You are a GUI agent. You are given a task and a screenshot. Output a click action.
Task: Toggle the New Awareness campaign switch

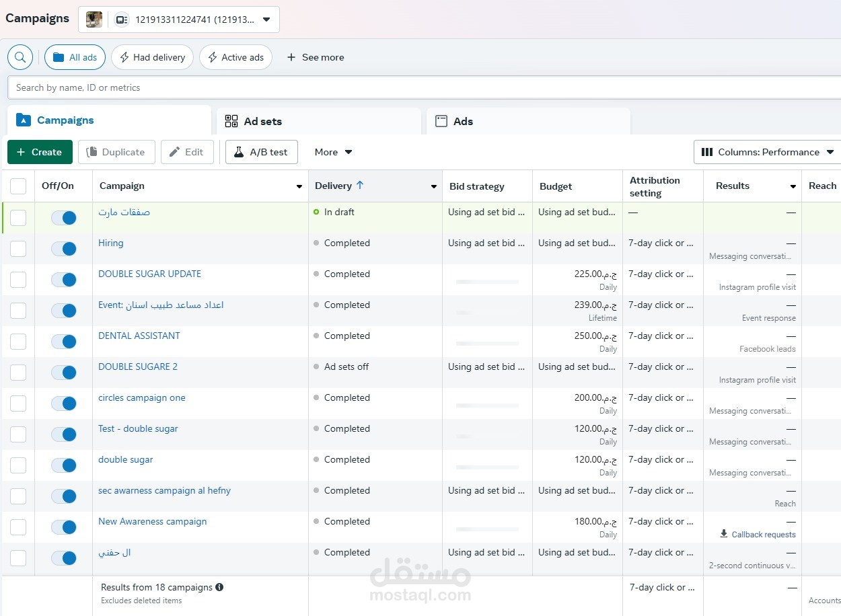click(x=64, y=527)
